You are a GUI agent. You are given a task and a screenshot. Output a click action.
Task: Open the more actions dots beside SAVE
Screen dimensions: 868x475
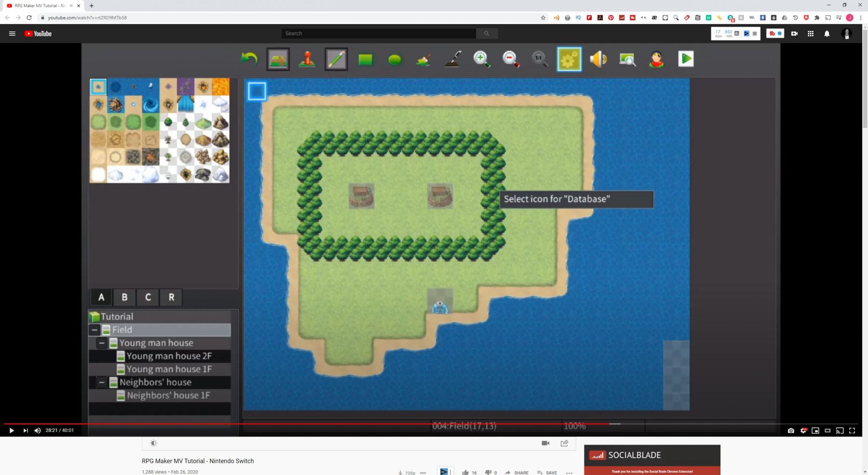pyautogui.click(x=569, y=473)
